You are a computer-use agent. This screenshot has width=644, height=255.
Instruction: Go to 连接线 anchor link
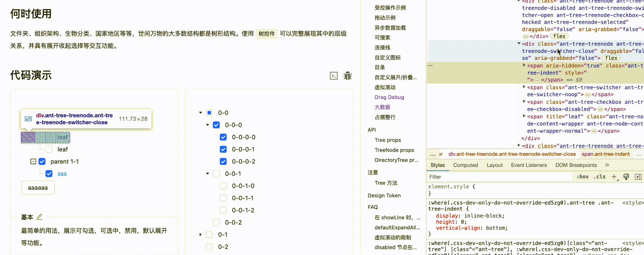point(382,48)
